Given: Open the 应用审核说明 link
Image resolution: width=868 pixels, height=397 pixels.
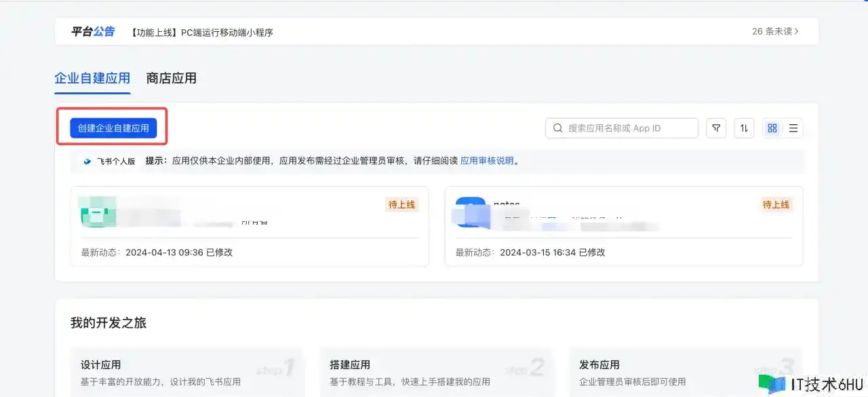Looking at the screenshot, I should [488, 162].
